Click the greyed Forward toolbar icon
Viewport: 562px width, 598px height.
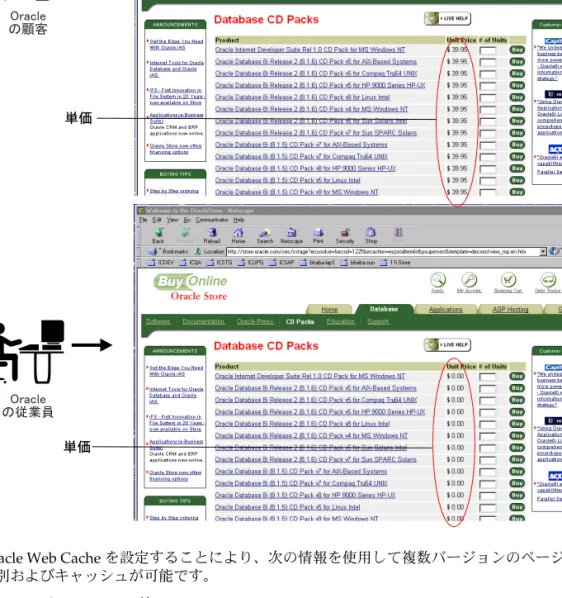coord(185,233)
